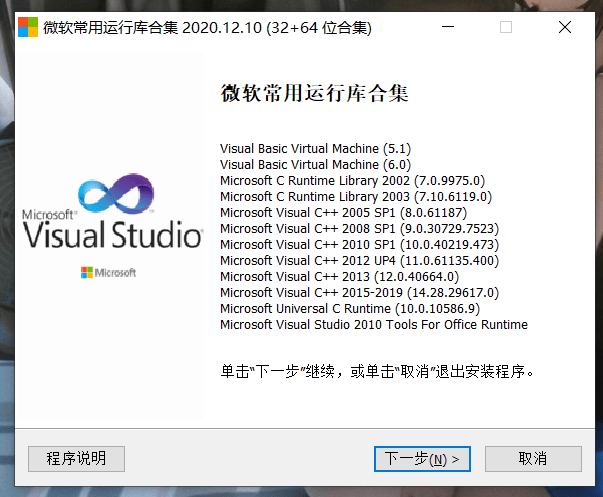Click the 微软常用运行库合集 heading
Screen dimensions: 603x497
[314, 93]
